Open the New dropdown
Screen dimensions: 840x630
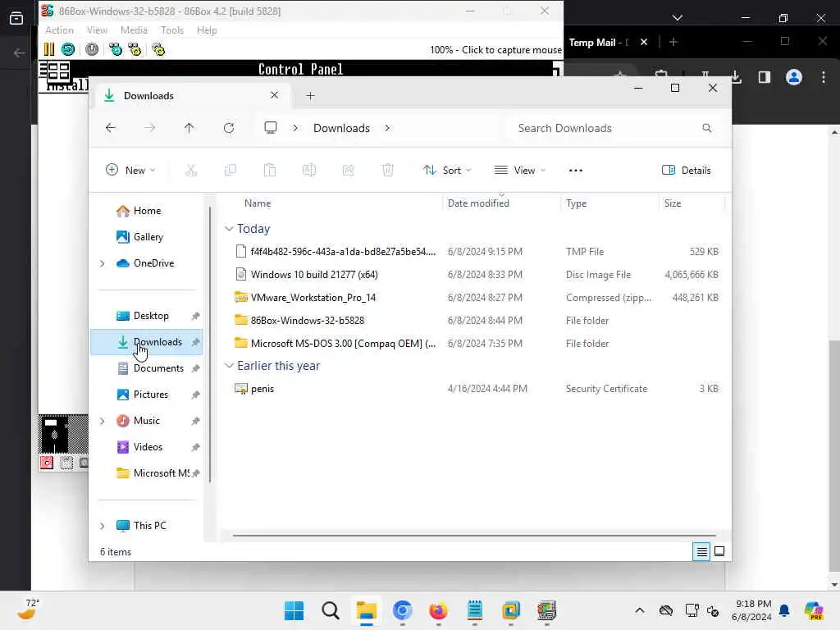coord(130,171)
